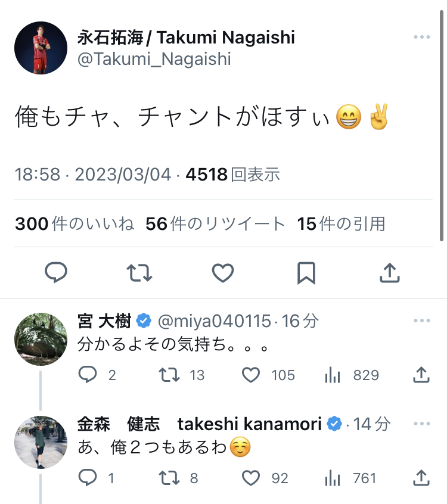Image resolution: width=447 pixels, height=504 pixels.
Task: Like the main tweet with heart icon
Action: point(223,273)
